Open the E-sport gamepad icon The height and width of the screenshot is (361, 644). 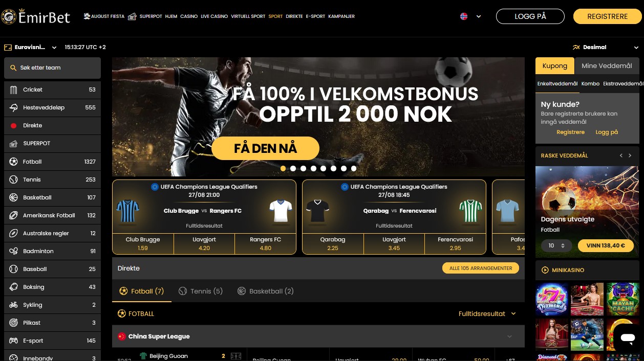tap(13, 341)
